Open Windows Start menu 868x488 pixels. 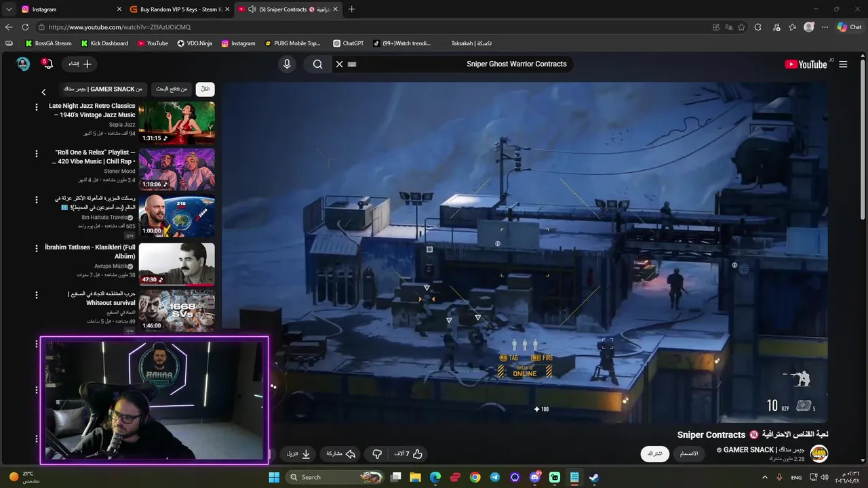point(274,477)
